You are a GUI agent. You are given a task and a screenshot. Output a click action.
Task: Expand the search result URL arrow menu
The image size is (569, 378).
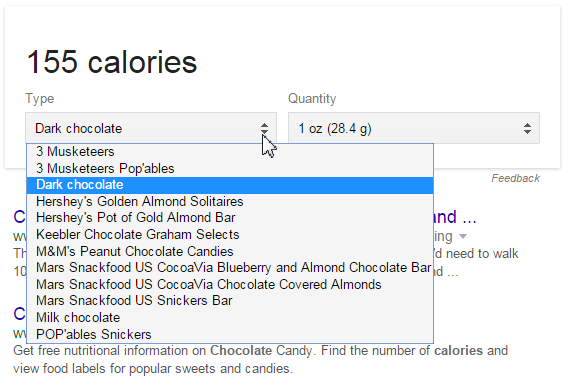(463, 236)
